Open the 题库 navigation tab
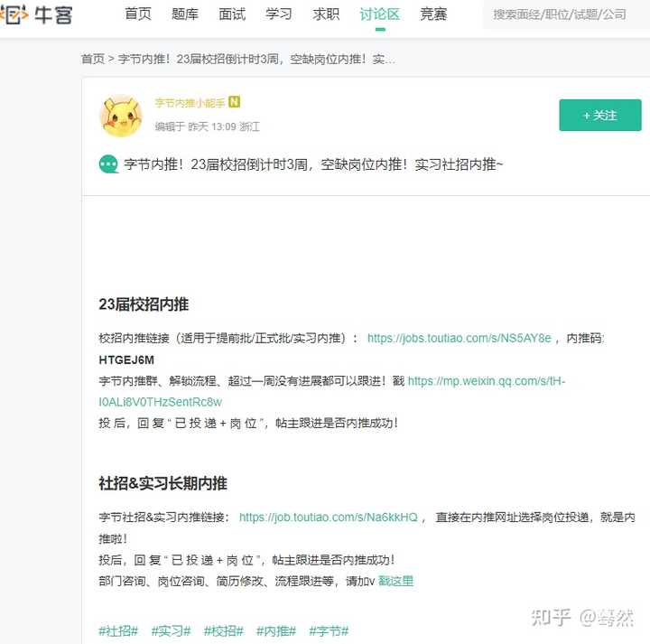The image size is (650, 644). click(185, 14)
